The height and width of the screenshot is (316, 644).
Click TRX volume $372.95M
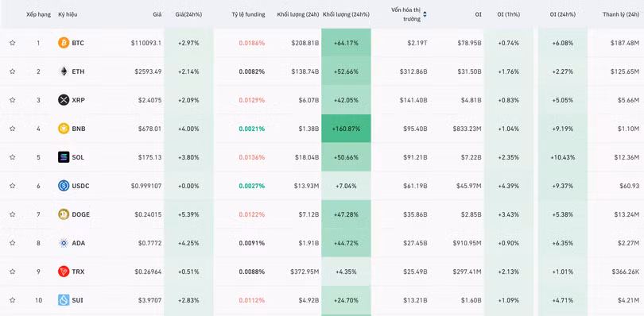pyautogui.click(x=305, y=272)
